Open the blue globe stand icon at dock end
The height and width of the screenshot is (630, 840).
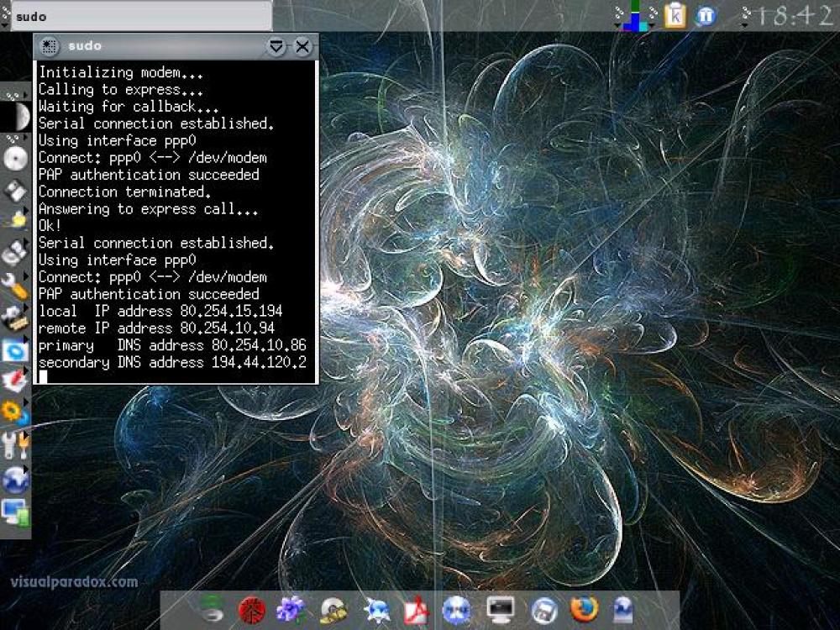623,610
